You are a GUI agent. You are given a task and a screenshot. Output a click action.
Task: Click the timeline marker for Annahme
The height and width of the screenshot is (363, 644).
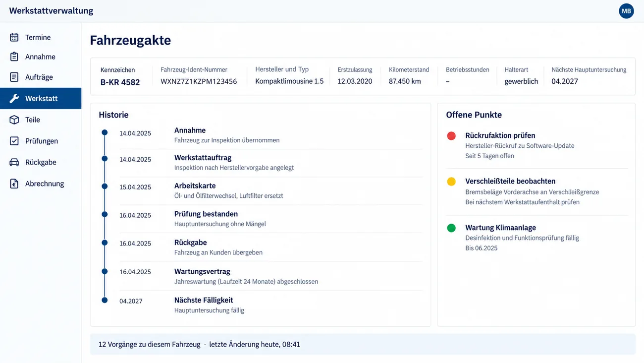click(105, 132)
